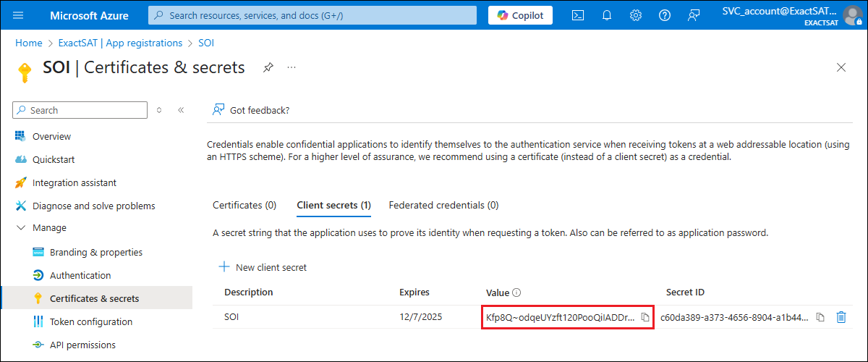Open the ellipsis more options menu
The height and width of the screenshot is (362, 868).
pyautogui.click(x=292, y=67)
